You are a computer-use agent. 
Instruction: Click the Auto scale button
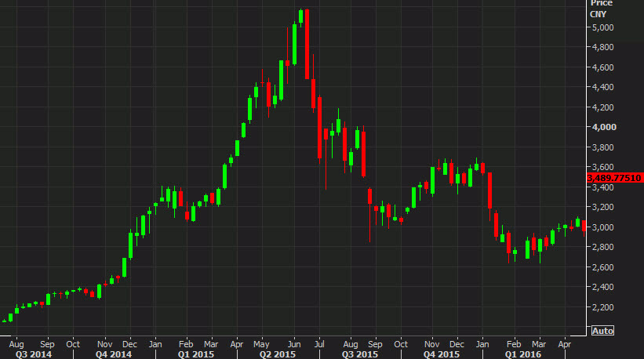(x=602, y=331)
